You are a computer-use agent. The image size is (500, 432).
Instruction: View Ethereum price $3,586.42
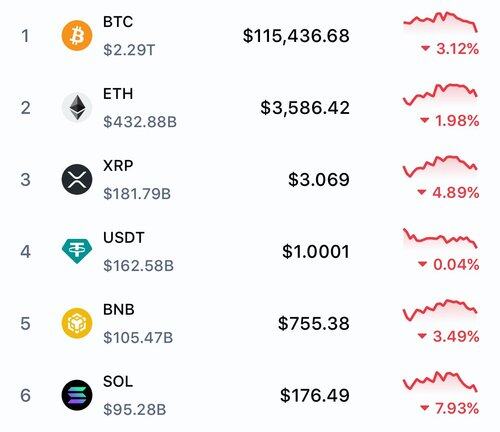pos(305,108)
